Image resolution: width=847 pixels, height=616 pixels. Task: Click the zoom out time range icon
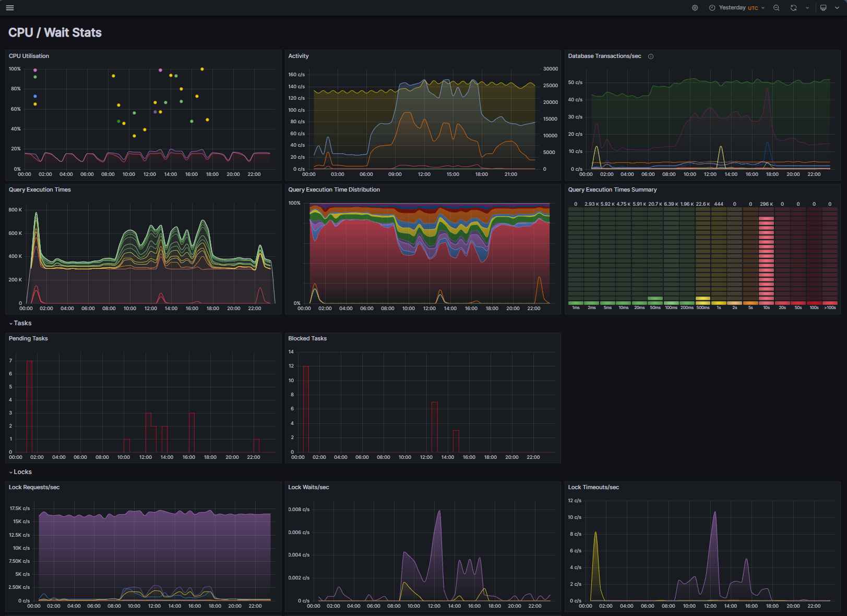click(777, 8)
